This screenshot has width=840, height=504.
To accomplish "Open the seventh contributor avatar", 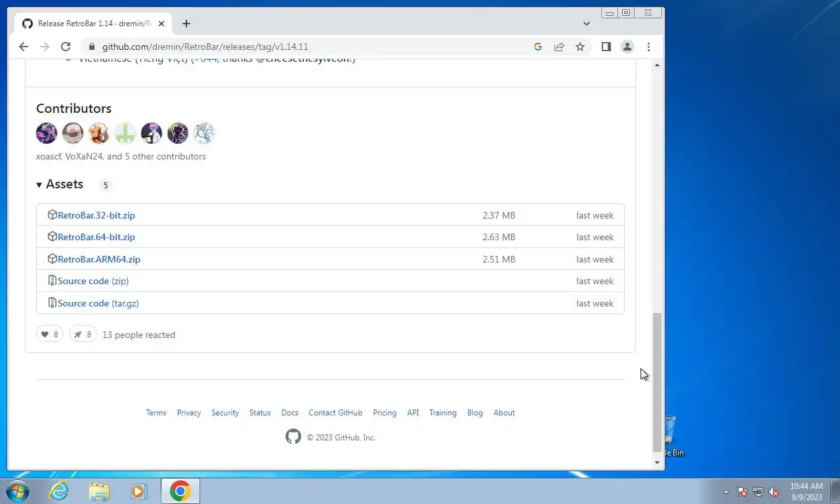I will [x=204, y=133].
